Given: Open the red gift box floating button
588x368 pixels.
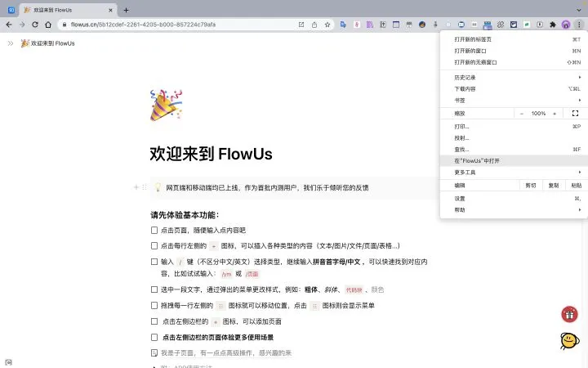Looking at the screenshot, I should tap(569, 314).
